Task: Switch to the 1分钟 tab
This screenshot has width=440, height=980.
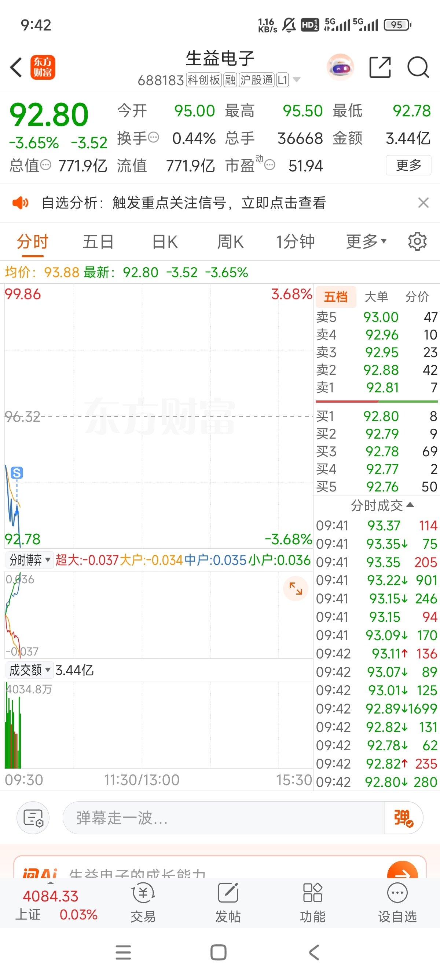Action: [x=295, y=242]
